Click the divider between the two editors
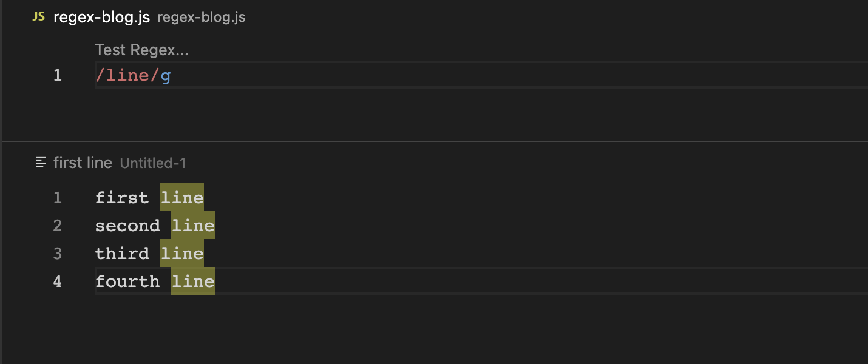Viewport: 868px width, 364px height. pos(434,141)
